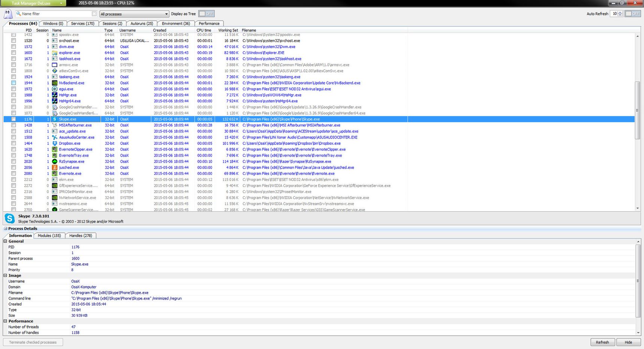Click the Evernote.exe process icon
This screenshot has height=349, width=644.
(55, 174)
